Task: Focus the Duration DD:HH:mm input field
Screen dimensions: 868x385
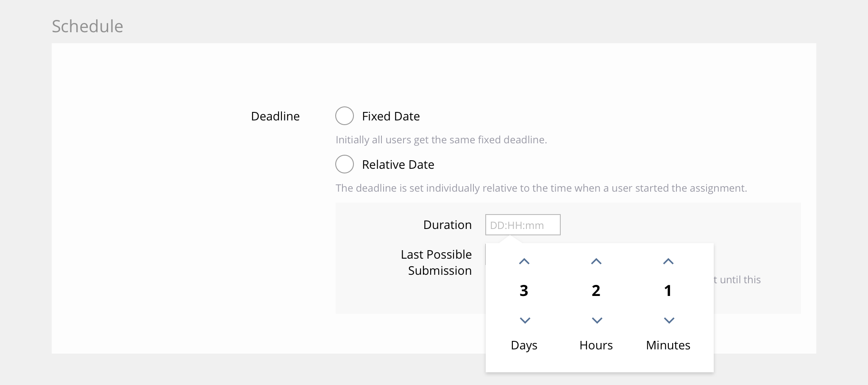Action: (x=523, y=225)
